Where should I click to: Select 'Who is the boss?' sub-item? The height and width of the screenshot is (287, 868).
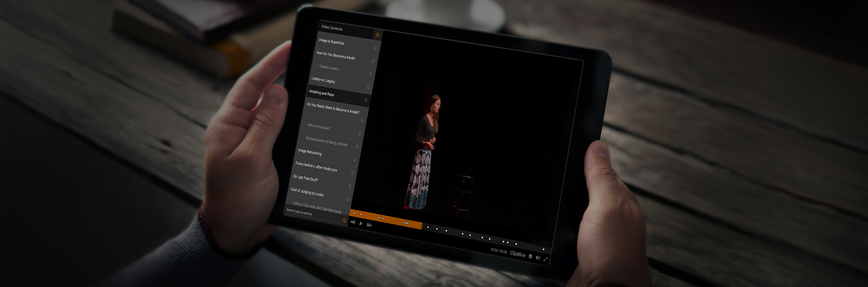pyautogui.click(x=319, y=126)
